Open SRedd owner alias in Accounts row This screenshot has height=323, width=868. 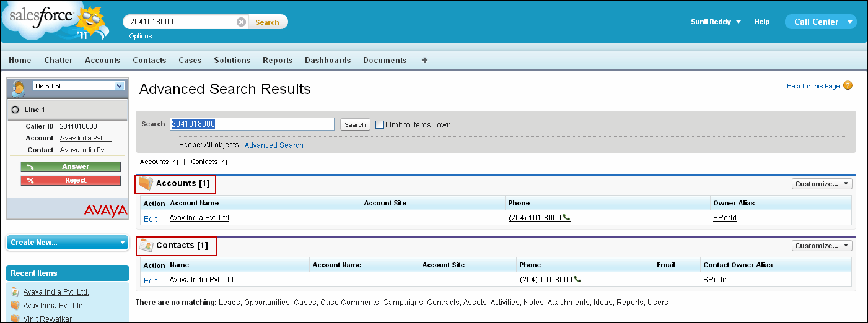click(725, 218)
